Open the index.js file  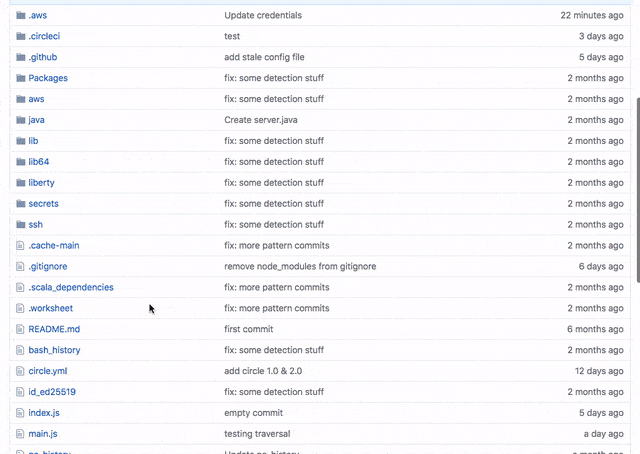[44, 413]
